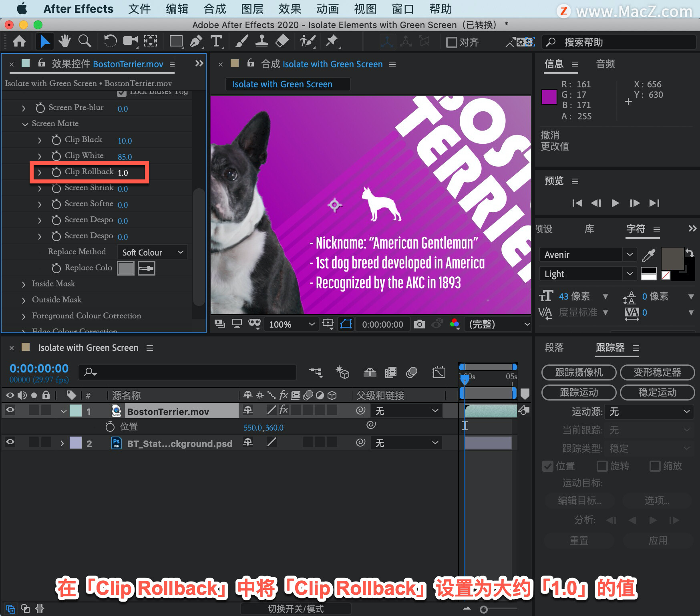Expand the Inside Mask group
The width and height of the screenshot is (700, 616).
(24, 284)
